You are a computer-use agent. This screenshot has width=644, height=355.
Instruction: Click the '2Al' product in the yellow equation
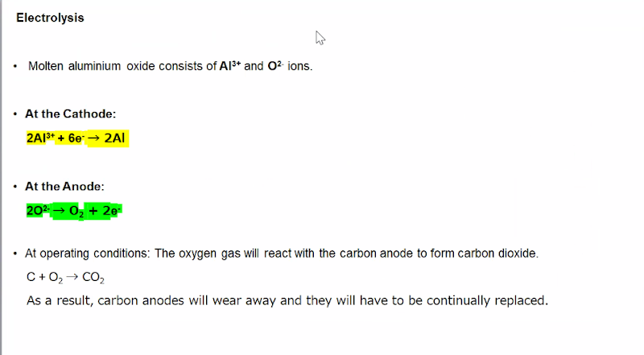114,138
